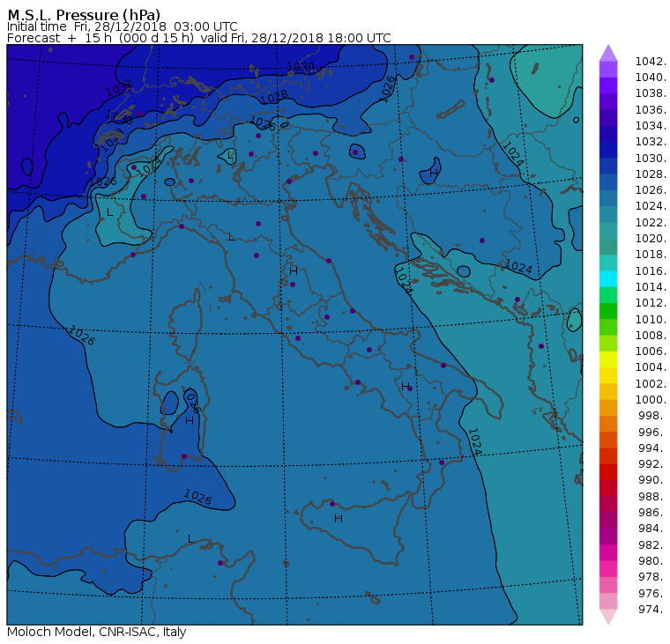The height and width of the screenshot is (644, 670).
Task: Click the legend value "986."
Action: [652, 513]
